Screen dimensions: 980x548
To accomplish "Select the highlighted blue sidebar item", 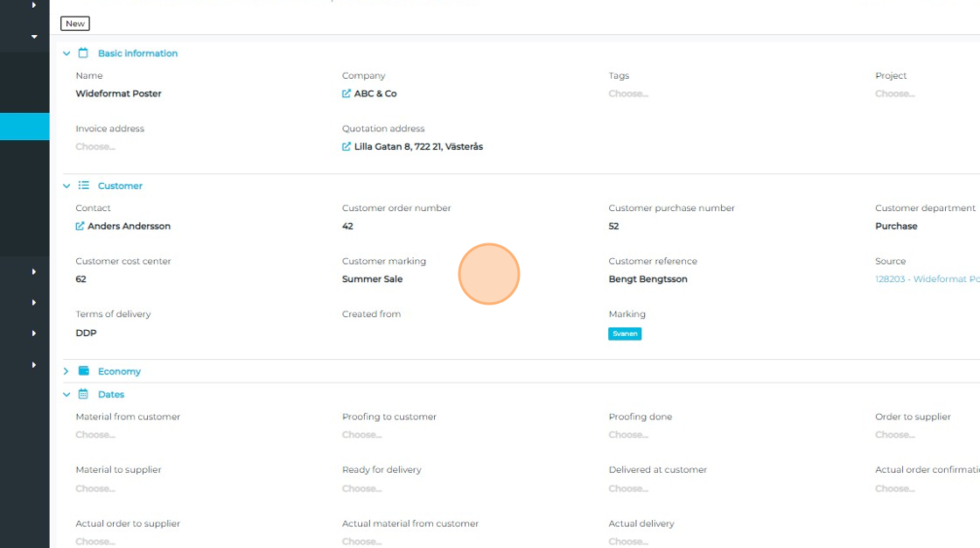I will coord(24,127).
